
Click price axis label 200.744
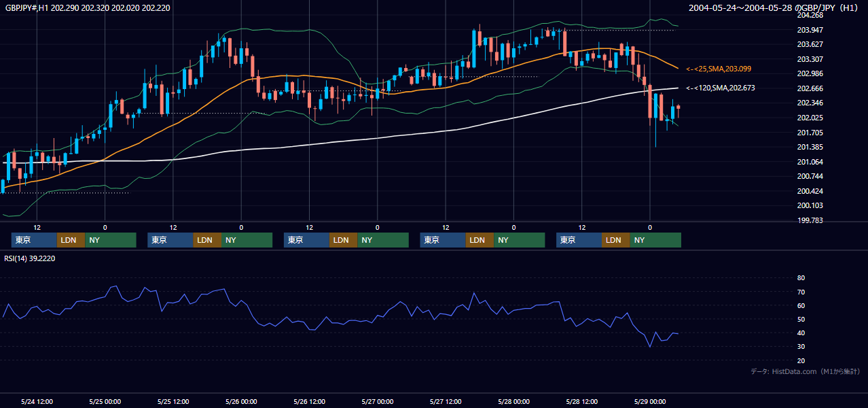click(810, 176)
